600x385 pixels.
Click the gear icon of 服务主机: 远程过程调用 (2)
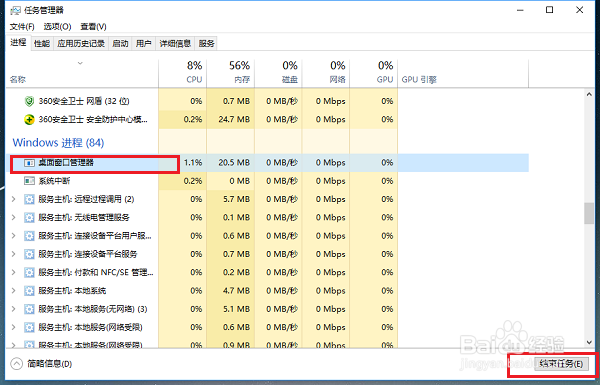pos(29,199)
